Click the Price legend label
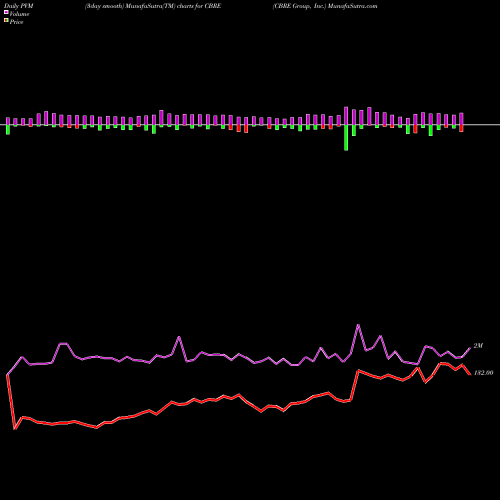Image resolution: width=500 pixels, height=500 pixels. [x=16, y=22]
